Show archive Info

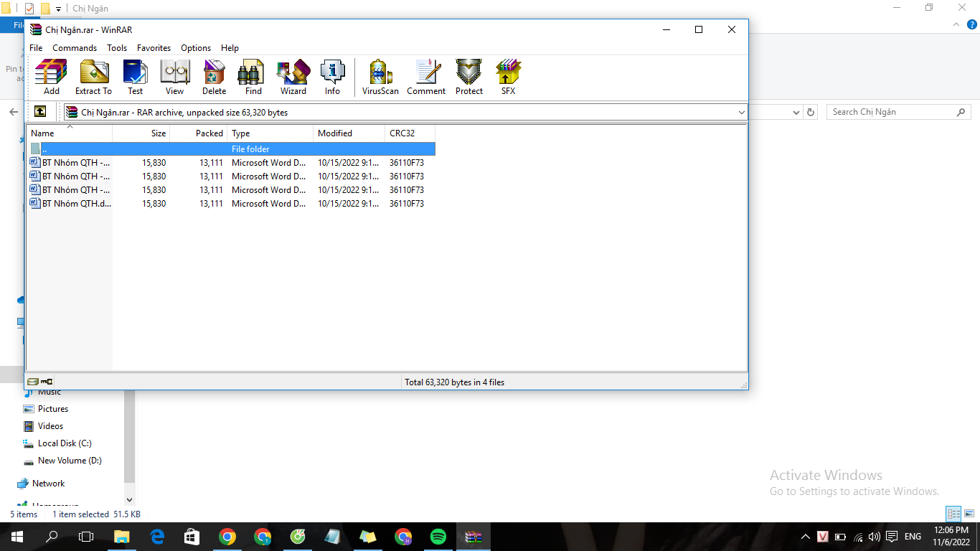pos(332,77)
